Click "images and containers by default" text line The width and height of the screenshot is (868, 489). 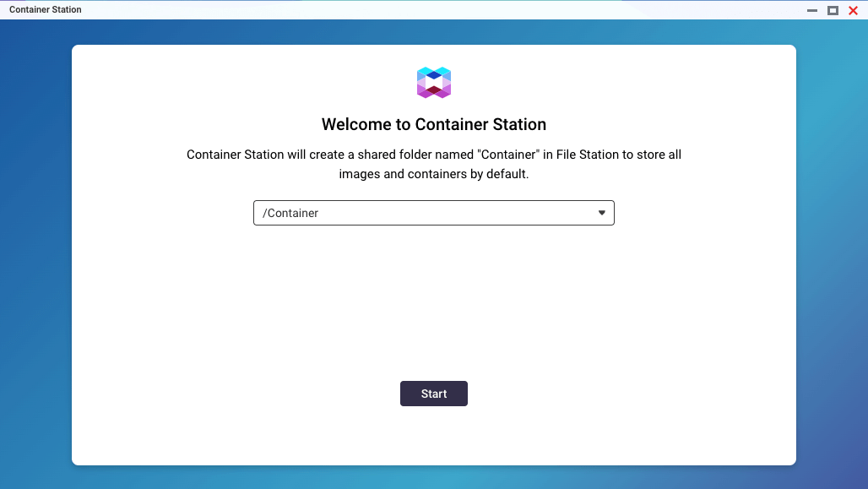tap(433, 175)
